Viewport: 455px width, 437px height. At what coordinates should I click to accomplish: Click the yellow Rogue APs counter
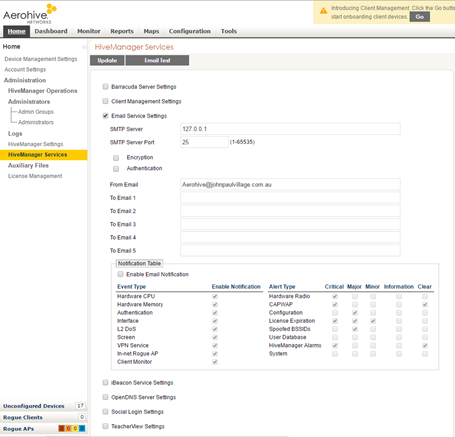(x=75, y=428)
